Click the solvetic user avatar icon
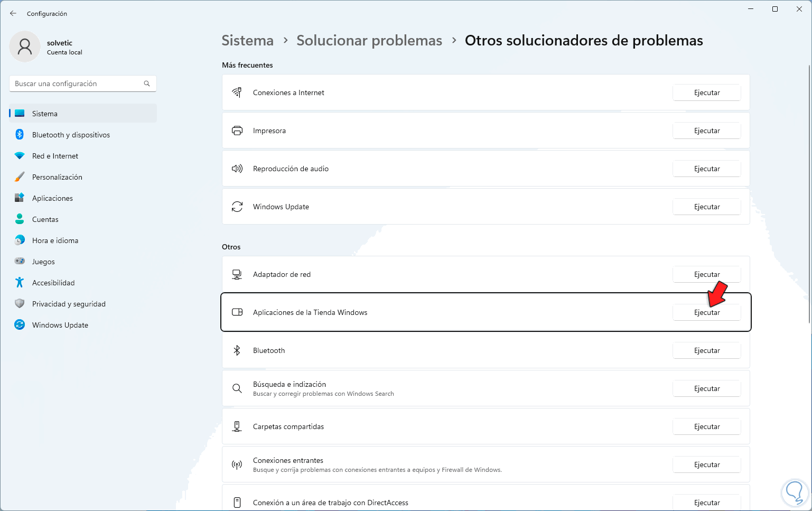 click(25, 47)
